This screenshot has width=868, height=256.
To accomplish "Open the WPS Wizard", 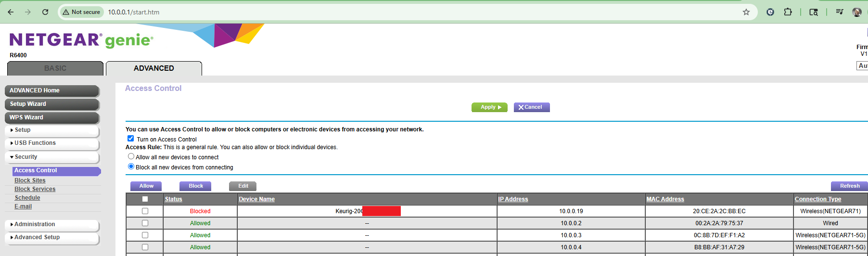I will coord(52,117).
